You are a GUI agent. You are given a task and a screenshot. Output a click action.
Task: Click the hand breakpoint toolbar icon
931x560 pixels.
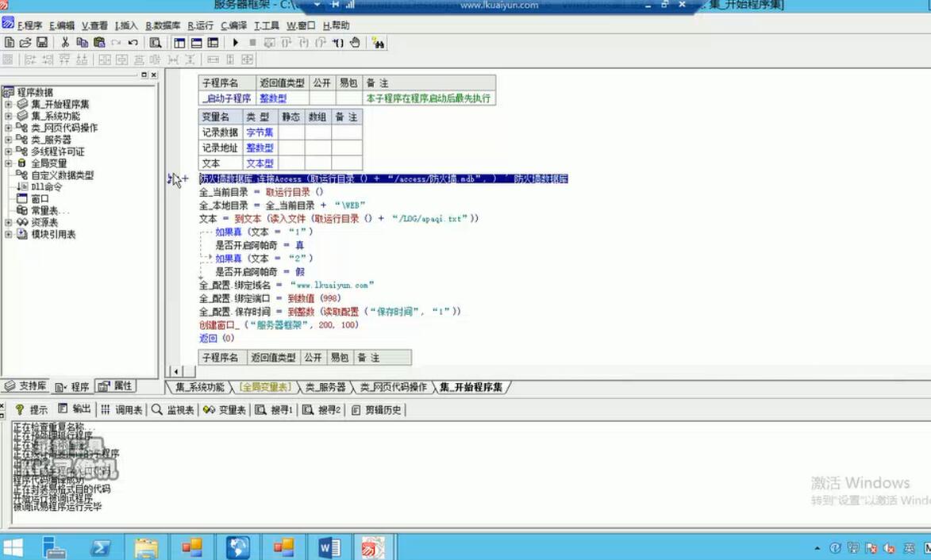click(x=355, y=43)
